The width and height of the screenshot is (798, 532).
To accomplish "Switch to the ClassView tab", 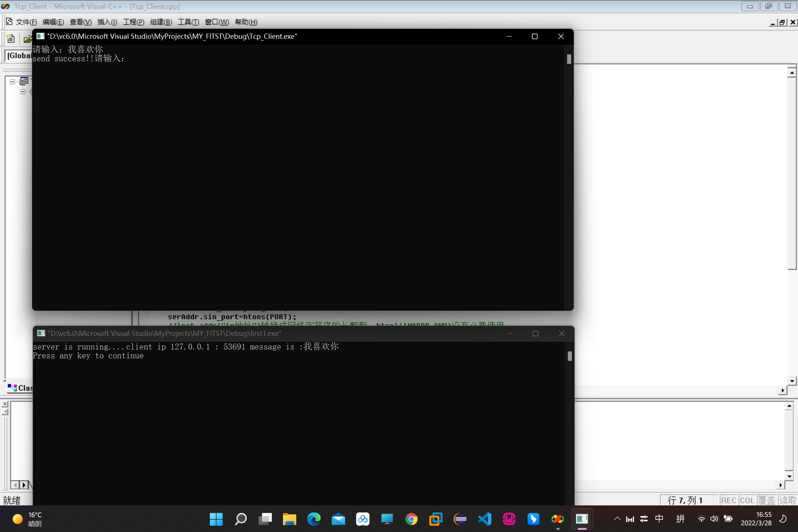I will 20,388.
